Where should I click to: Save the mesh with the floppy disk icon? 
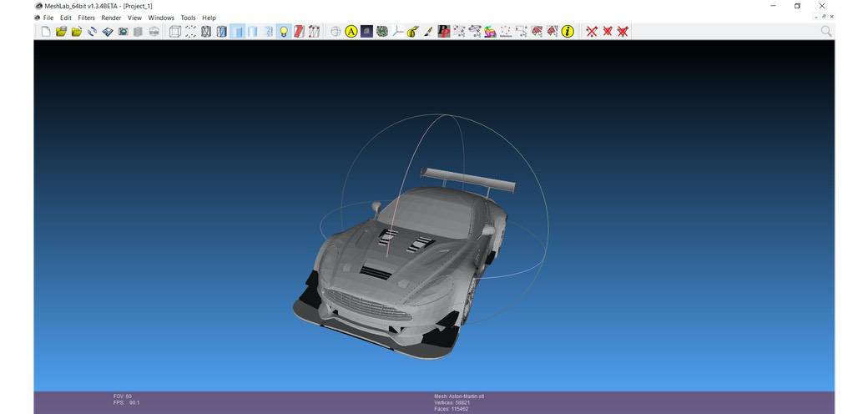click(x=108, y=32)
